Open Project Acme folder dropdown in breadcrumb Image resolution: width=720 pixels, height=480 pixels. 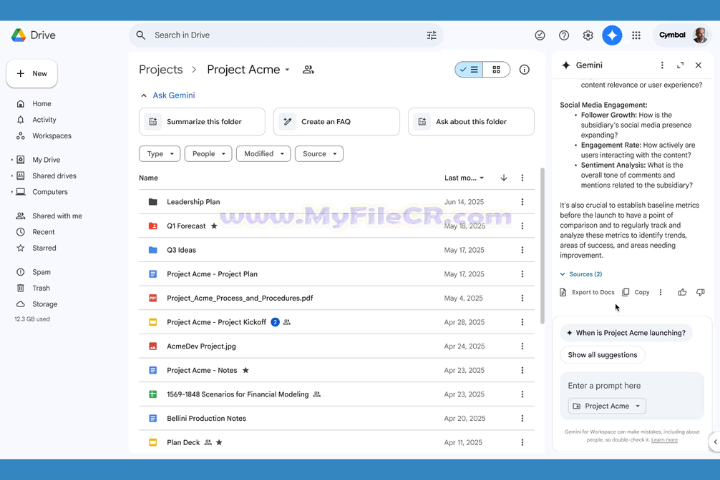[287, 70]
